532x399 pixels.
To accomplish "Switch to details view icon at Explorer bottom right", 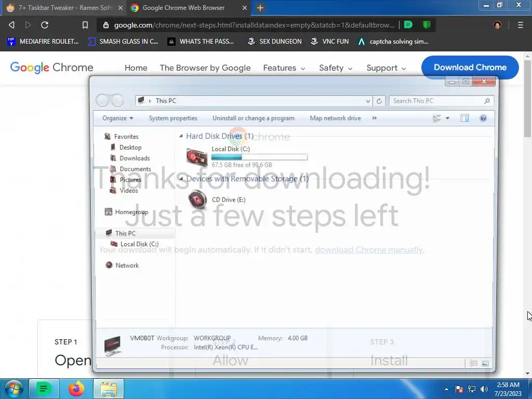I will click(x=474, y=363).
